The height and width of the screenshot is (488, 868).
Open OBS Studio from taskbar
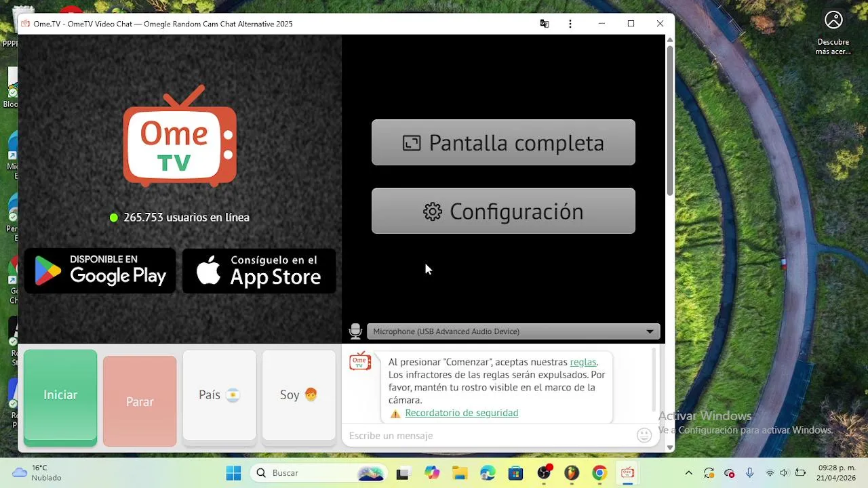pos(544,473)
